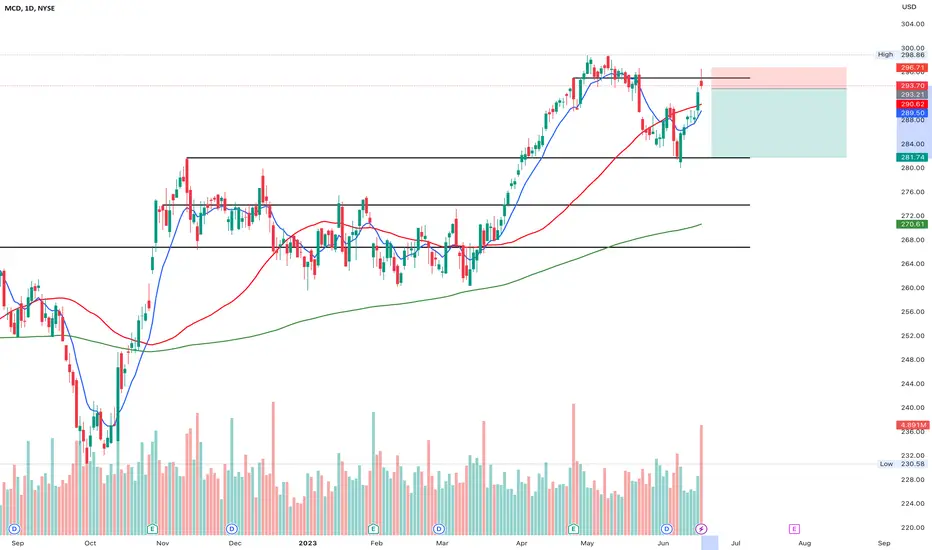Open the USD currency label
The height and width of the screenshot is (550, 932).
[x=909, y=7]
